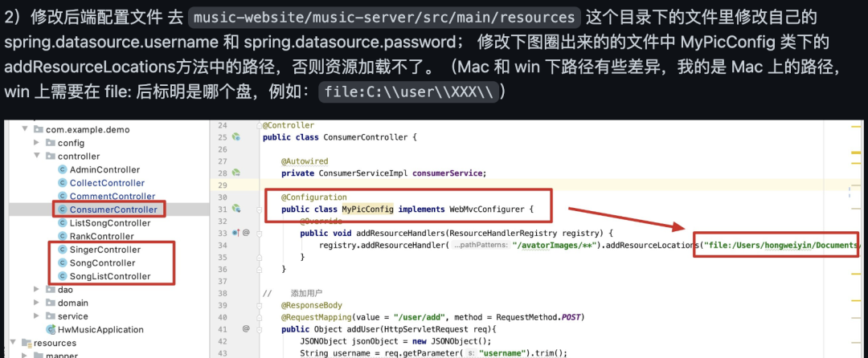Image resolution: width=868 pixels, height=358 pixels.
Task: Click the runnable class icon beside HwMusicApplication
Action: tap(51, 330)
